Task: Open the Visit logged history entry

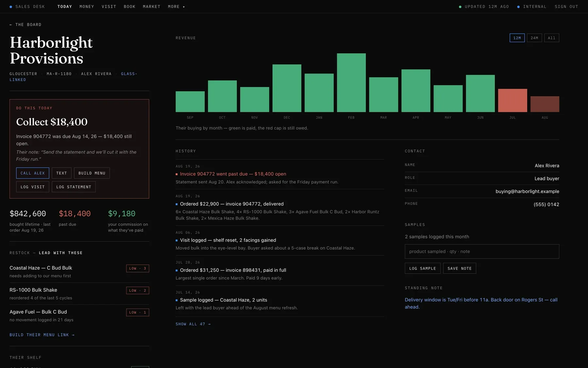Action: (280, 240)
